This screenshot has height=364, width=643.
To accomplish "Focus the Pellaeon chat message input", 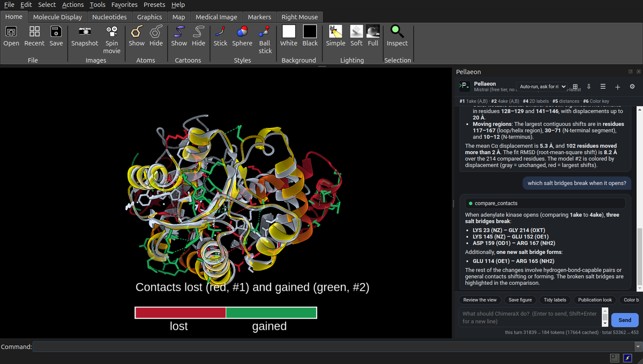I will click(530, 317).
